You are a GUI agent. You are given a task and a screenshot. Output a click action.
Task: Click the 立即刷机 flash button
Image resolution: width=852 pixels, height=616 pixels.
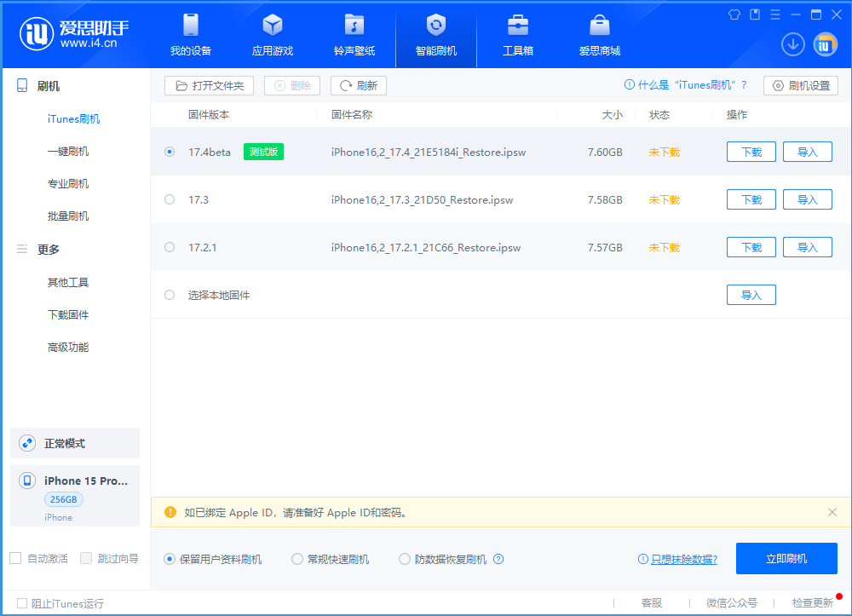coord(786,558)
